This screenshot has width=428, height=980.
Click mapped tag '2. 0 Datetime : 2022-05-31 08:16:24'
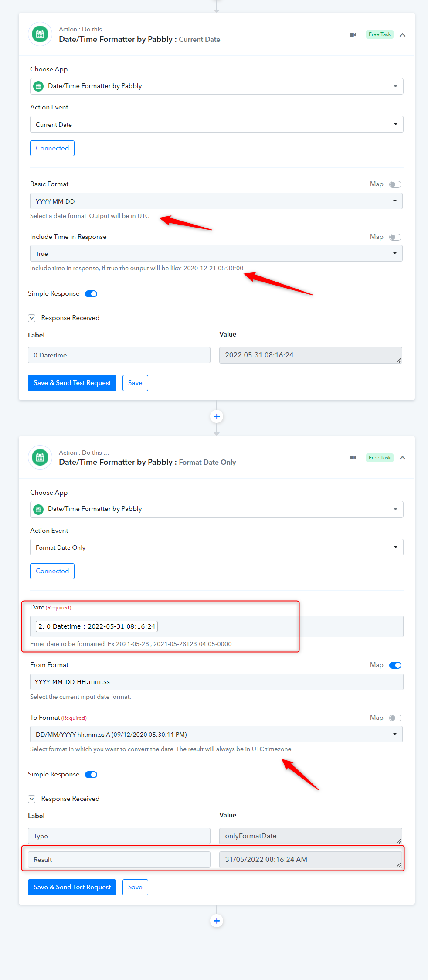tap(97, 626)
